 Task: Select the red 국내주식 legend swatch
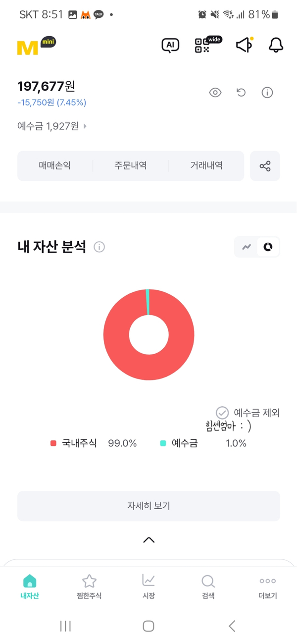pos(53,443)
